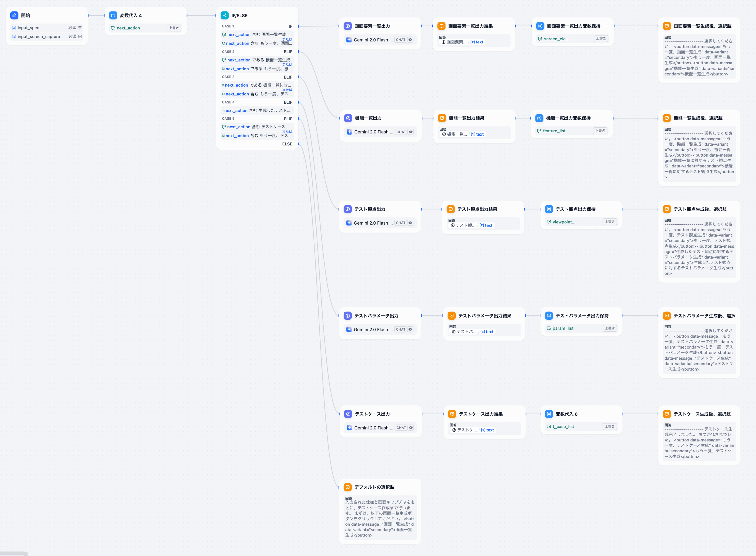Click the 機能一覧出力結果 answer node icon
This screenshot has height=556, width=756.
[x=442, y=118]
